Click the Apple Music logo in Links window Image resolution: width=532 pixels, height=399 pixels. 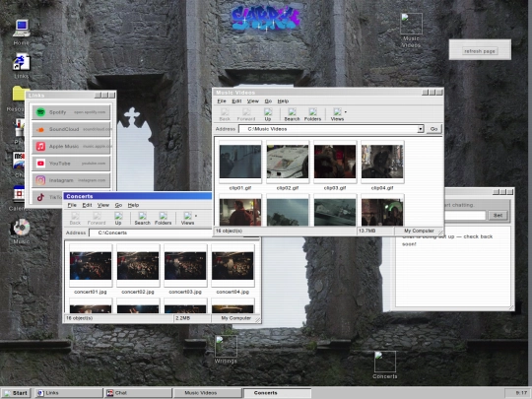click(40, 146)
